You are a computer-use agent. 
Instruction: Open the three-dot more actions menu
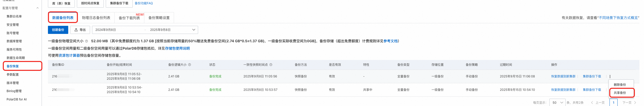pos(610,76)
